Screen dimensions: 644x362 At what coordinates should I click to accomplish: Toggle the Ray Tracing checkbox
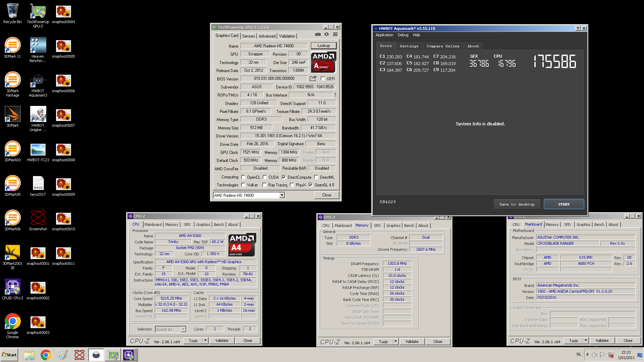pyautogui.click(x=264, y=185)
